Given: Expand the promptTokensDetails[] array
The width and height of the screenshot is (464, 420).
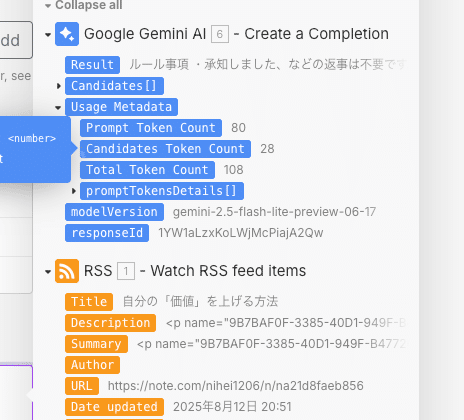Looking at the screenshot, I should click(x=74, y=191).
